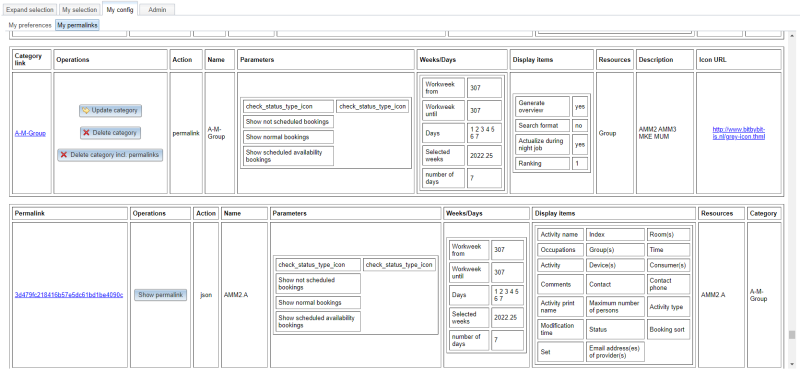The height and width of the screenshot is (371, 800).
Task: Click the Activity name display item
Action: click(560, 235)
